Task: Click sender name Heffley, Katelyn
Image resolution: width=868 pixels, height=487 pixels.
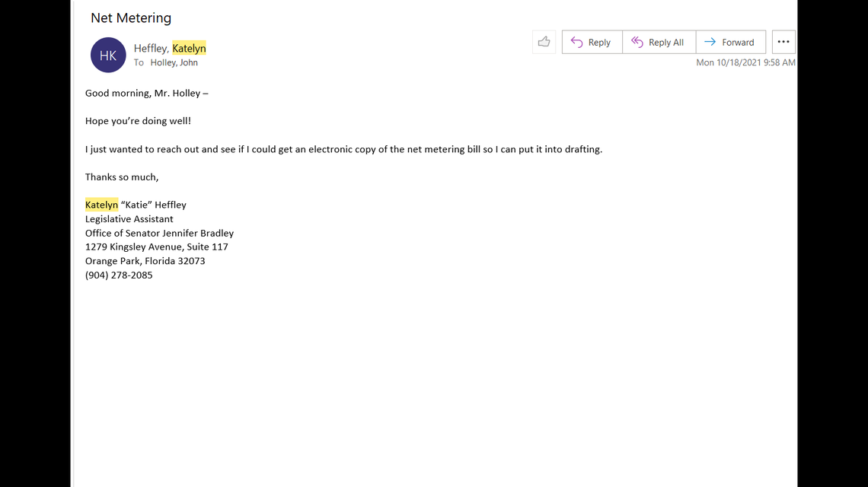Action: pyautogui.click(x=170, y=48)
